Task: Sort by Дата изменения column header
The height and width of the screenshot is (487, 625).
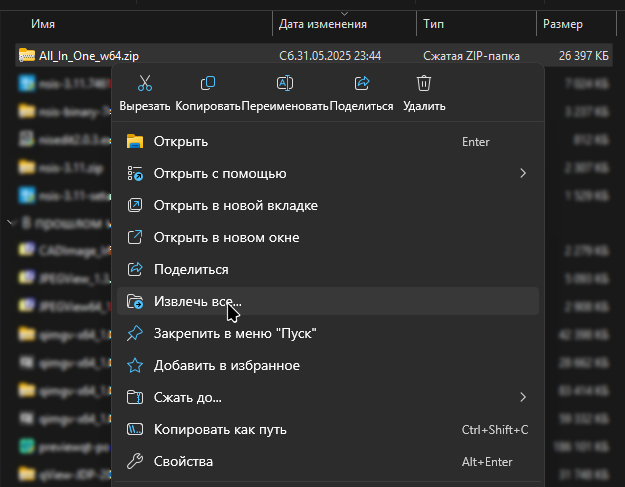Action: point(322,24)
